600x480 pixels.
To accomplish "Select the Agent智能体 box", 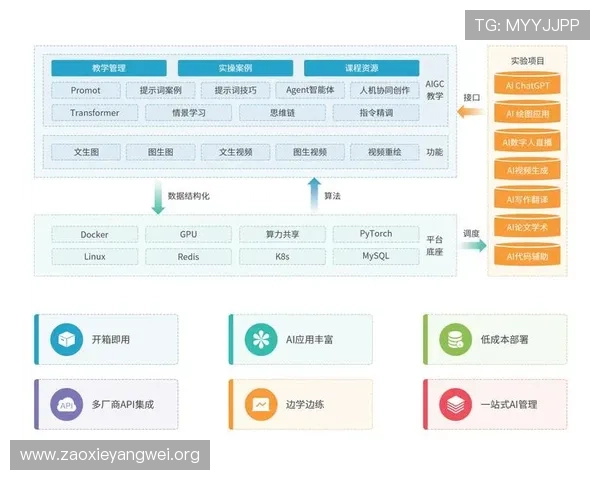I will point(310,90).
